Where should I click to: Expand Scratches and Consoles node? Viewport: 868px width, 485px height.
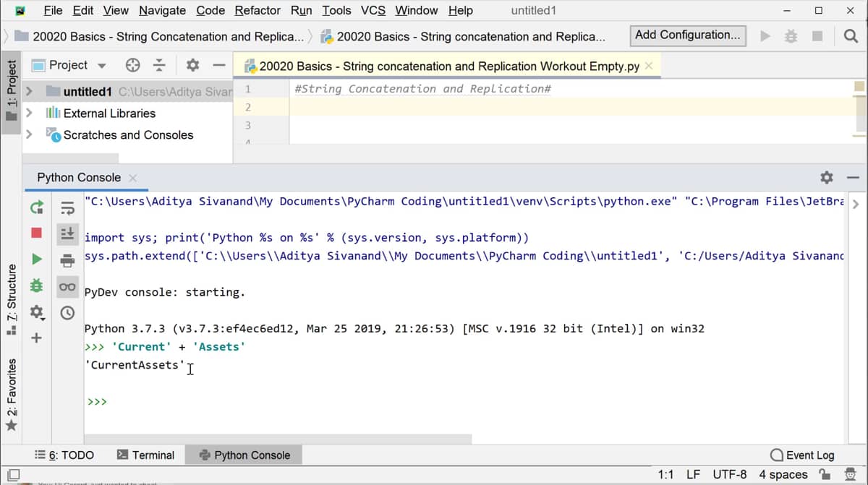click(x=30, y=134)
